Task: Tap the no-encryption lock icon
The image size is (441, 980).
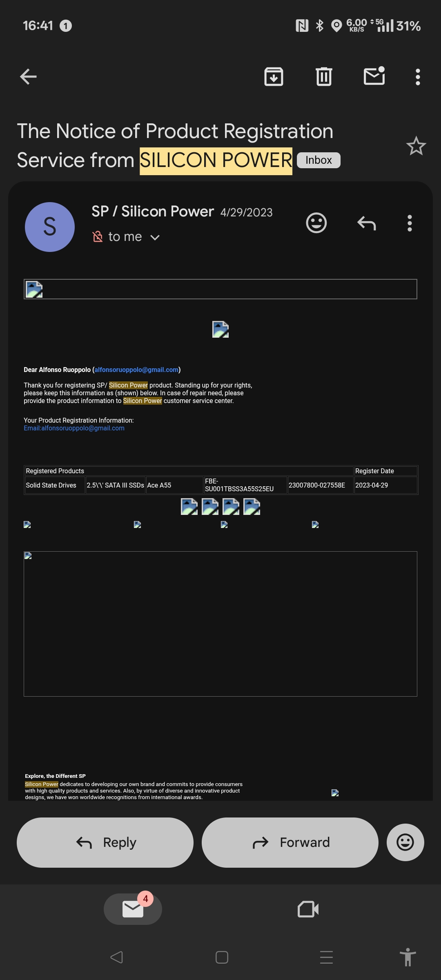Action: [98, 237]
